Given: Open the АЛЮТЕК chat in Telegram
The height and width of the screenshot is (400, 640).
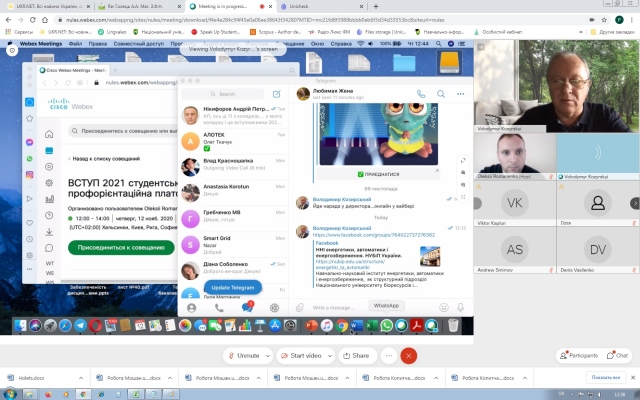Looking at the screenshot, I should point(233,142).
